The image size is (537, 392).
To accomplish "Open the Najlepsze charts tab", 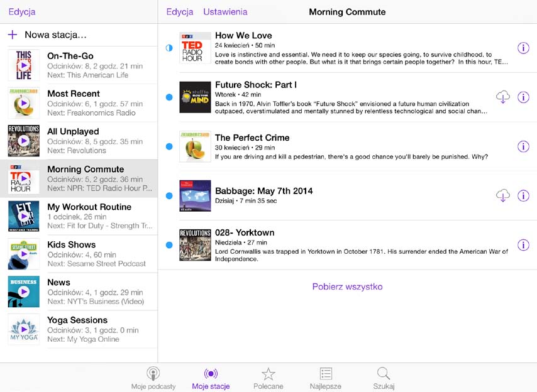I will tap(325, 378).
